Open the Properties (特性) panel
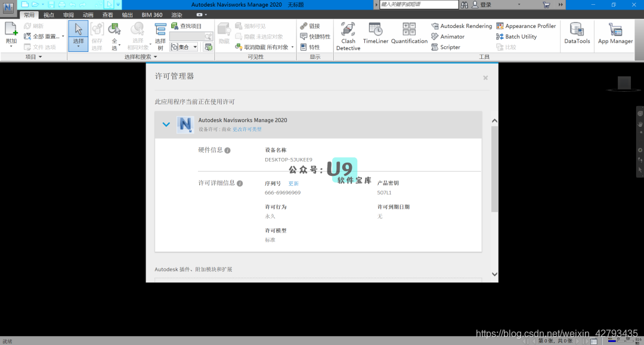Screen dimensions: 644x345 tap(310, 47)
